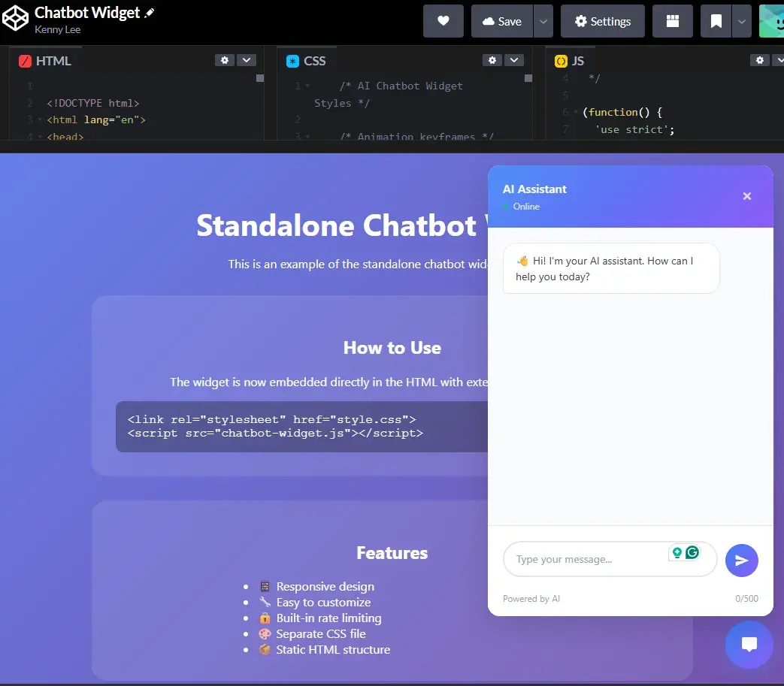Love this pen with heart button
Screen dimensions: 784x686
coord(443,21)
